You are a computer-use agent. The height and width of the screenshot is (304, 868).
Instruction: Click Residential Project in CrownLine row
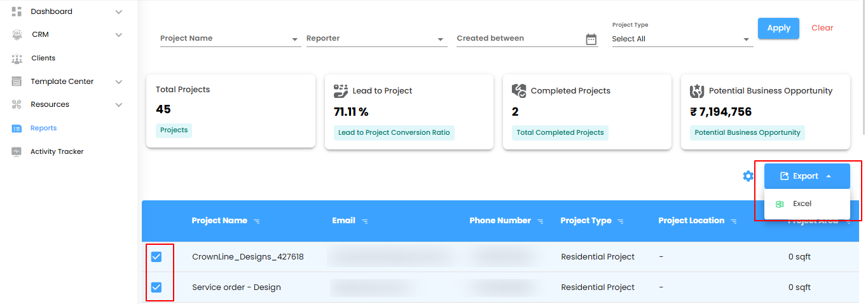pos(598,257)
